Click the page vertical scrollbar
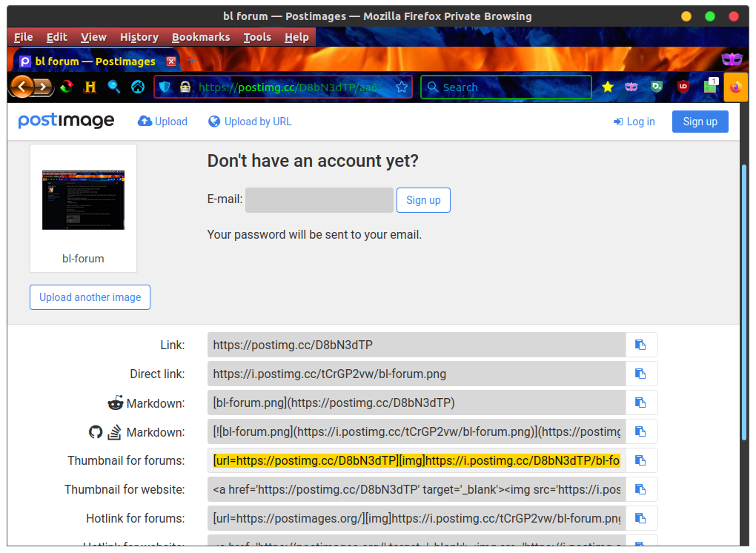This screenshot has height=553, width=756. point(744,302)
